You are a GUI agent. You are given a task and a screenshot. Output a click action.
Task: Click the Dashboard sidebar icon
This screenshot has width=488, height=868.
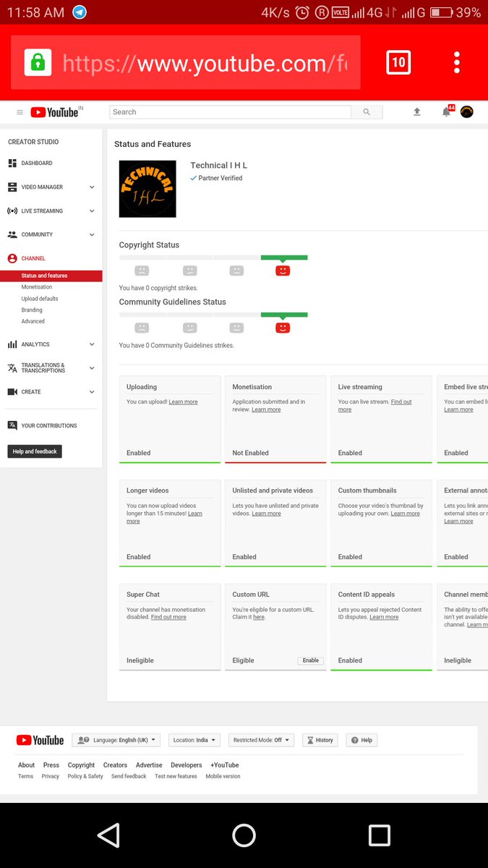12,163
